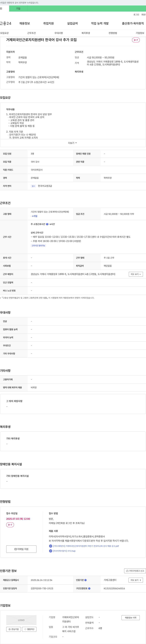
Task: Open 채용정보 menu
Action: [x=24, y=24]
